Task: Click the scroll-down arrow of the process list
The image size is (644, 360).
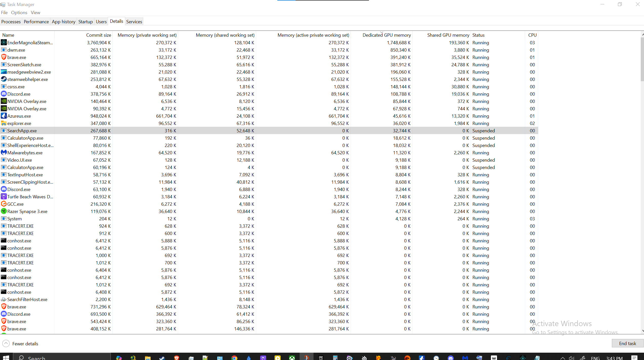Action: point(642,331)
